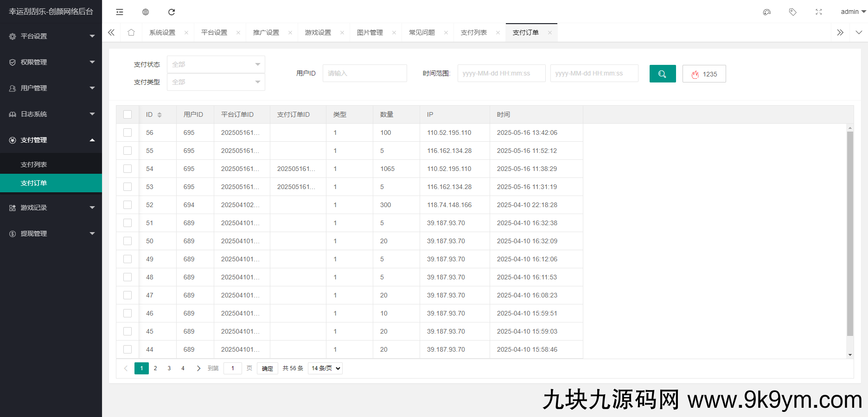Open the 支付类型 dropdown
The image size is (868, 417).
pyautogui.click(x=216, y=82)
